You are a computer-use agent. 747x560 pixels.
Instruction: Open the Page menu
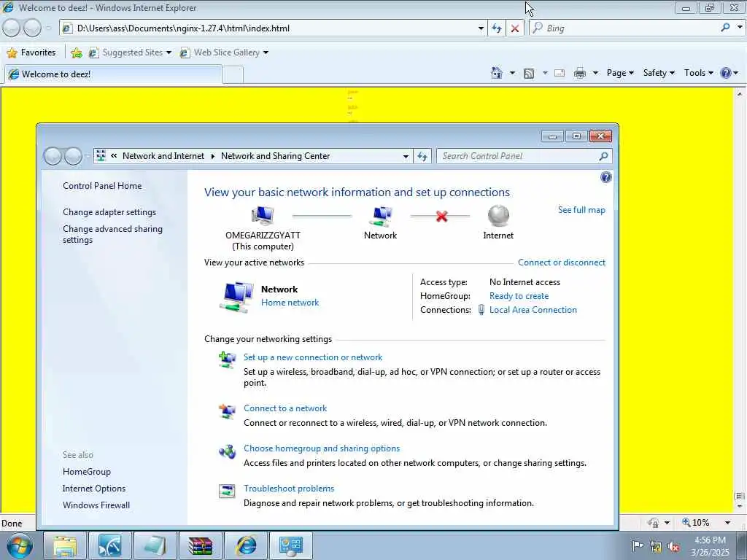[620, 73]
